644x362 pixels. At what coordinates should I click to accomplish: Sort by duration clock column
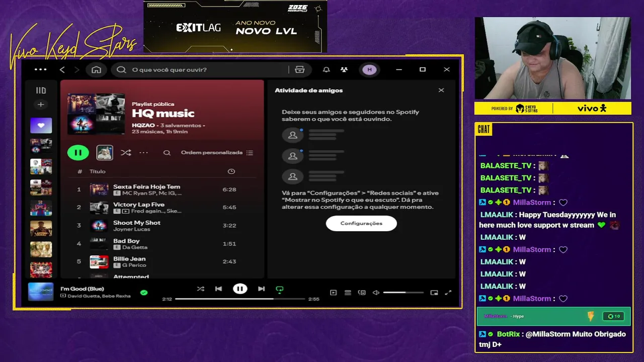click(231, 171)
